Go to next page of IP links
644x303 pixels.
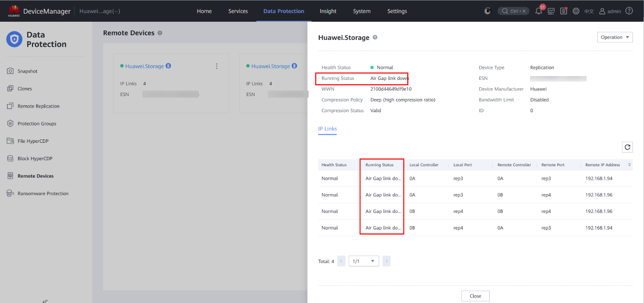tap(386, 261)
